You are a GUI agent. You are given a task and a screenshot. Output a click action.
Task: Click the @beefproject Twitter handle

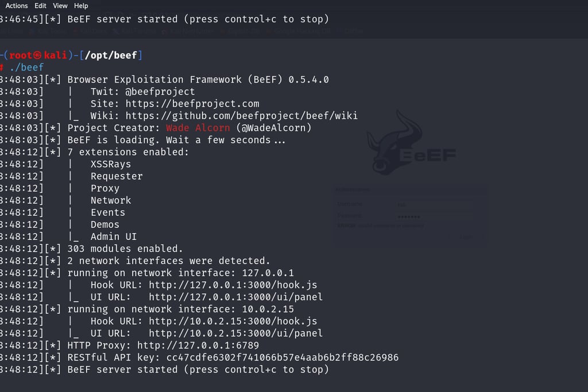click(160, 92)
